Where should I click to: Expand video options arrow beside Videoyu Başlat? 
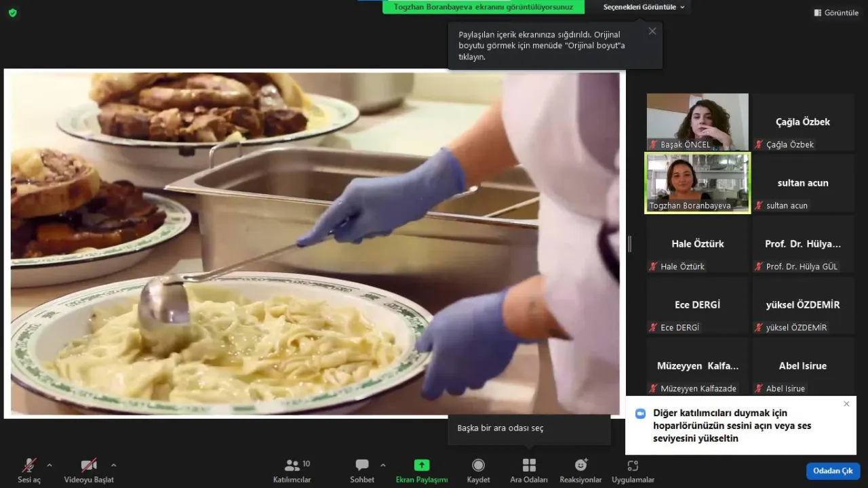pos(113,466)
